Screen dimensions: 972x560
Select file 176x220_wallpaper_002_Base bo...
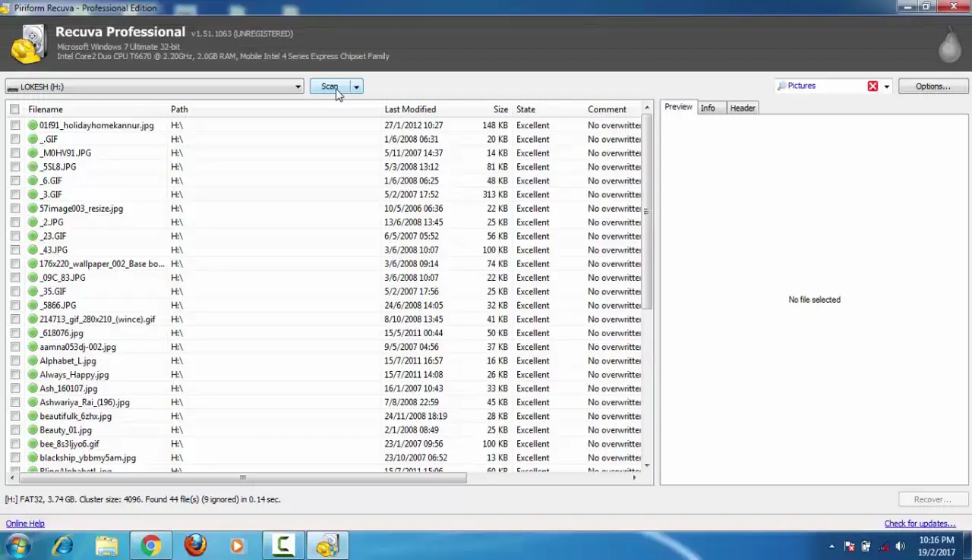tap(101, 264)
